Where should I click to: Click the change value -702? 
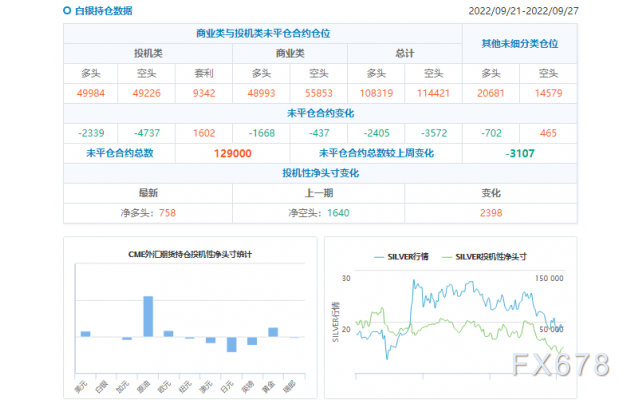(x=491, y=133)
